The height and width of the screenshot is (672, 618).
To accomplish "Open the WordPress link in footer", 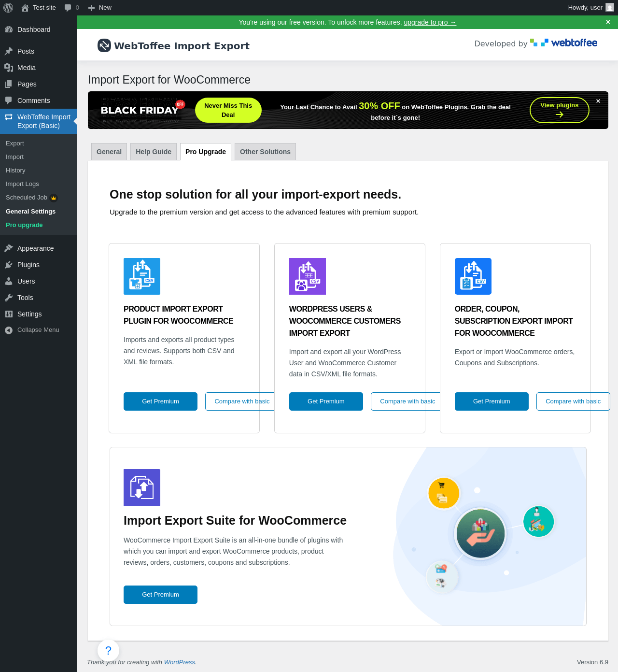I will 180,662.
